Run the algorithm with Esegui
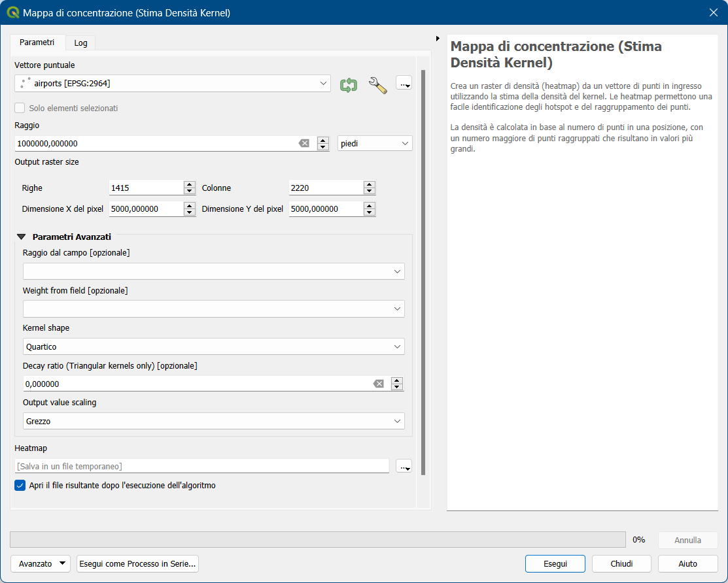The width and height of the screenshot is (728, 583). (555, 563)
